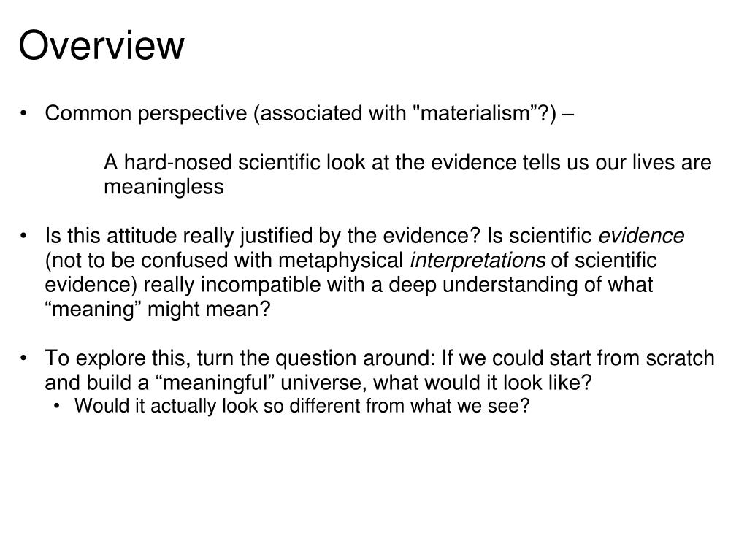
Task: Click the third bullet beside "To explore this"
Action: pos(24,358)
